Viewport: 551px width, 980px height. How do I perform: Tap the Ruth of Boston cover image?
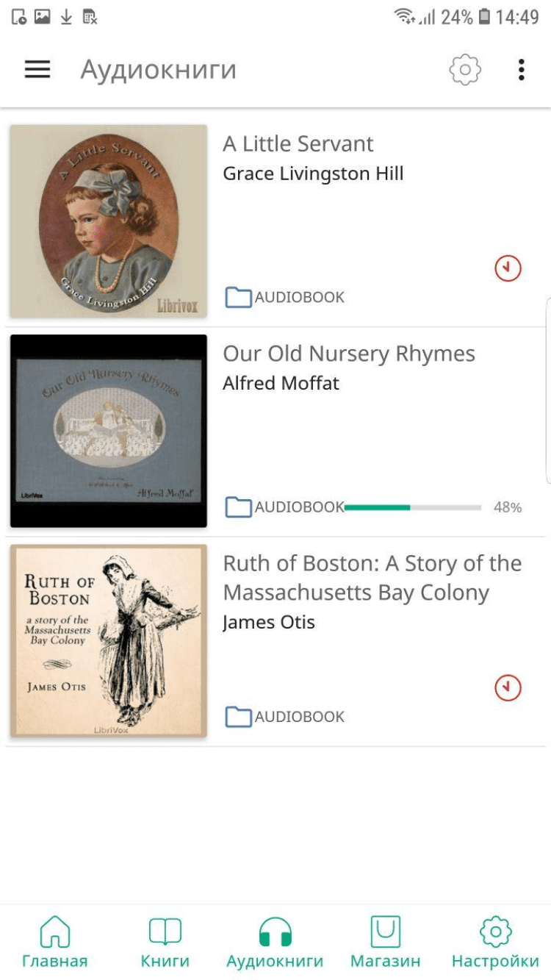[109, 640]
